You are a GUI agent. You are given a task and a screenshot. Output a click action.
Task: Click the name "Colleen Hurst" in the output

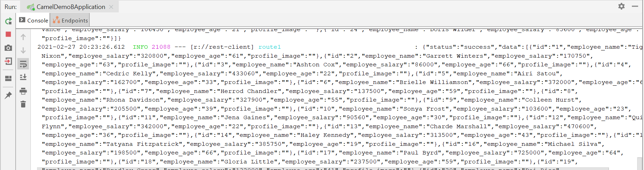pyautogui.click(x=550, y=100)
